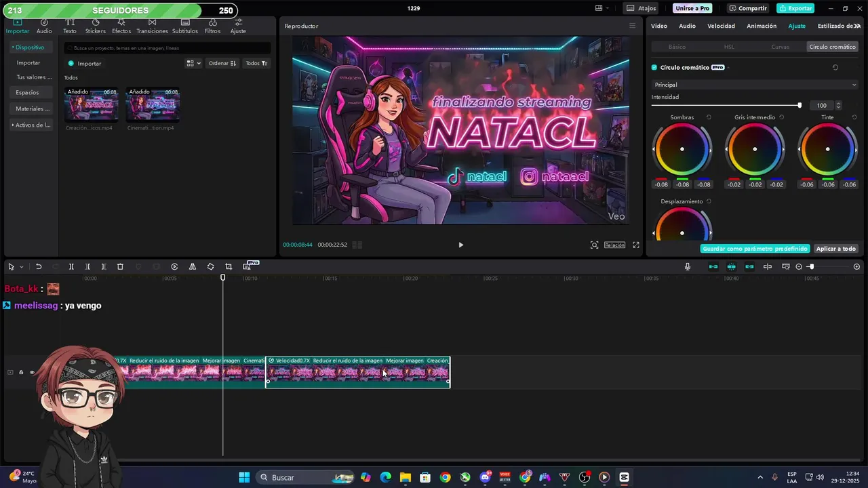Click the focus frame icon in player
The image size is (868, 488).
pyautogui.click(x=594, y=245)
